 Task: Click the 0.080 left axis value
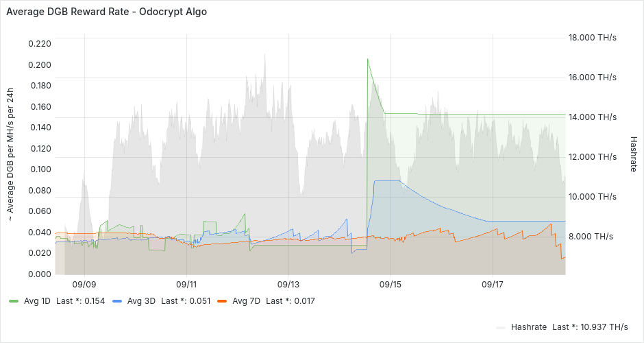click(x=40, y=190)
